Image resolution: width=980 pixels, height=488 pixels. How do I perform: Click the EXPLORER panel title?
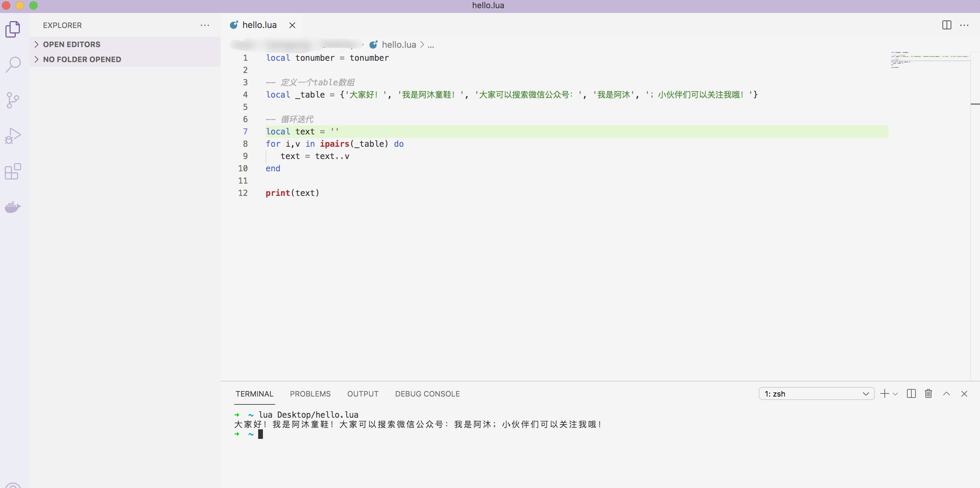coord(62,26)
